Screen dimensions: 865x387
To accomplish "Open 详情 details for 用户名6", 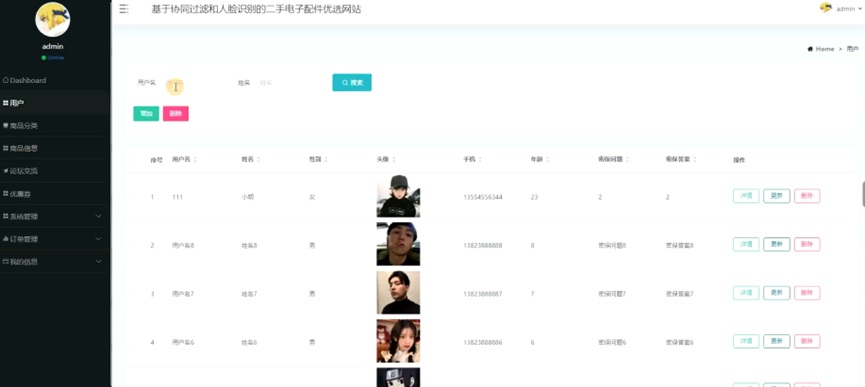I will coord(746,342).
